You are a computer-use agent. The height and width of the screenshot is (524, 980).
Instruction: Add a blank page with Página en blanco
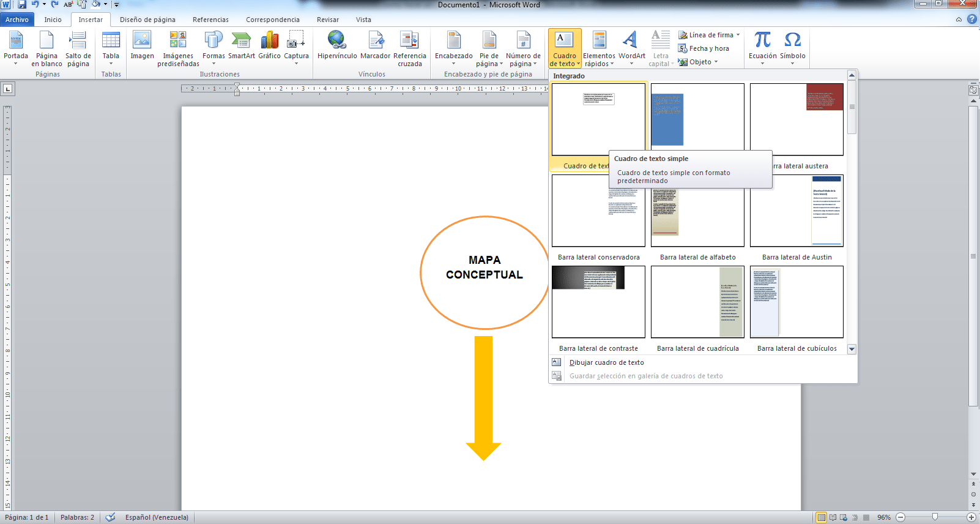point(46,48)
